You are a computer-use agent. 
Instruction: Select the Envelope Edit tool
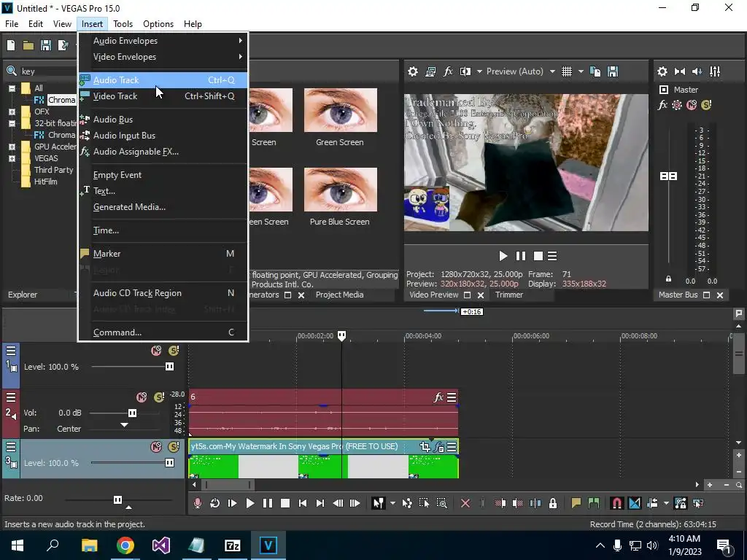(x=407, y=503)
